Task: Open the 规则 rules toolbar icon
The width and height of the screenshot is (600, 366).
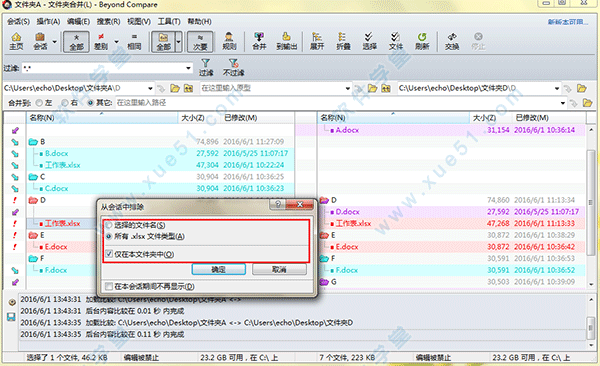Action: click(229, 41)
